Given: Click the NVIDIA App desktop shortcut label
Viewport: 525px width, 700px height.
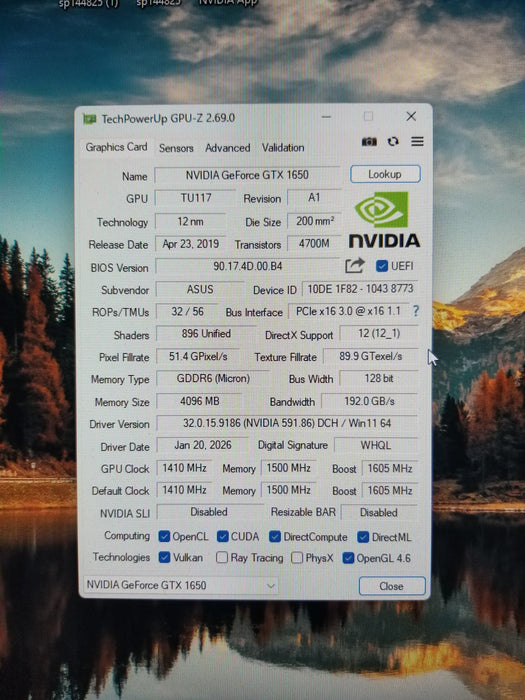Looking at the screenshot, I should pyautogui.click(x=228, y=3).
